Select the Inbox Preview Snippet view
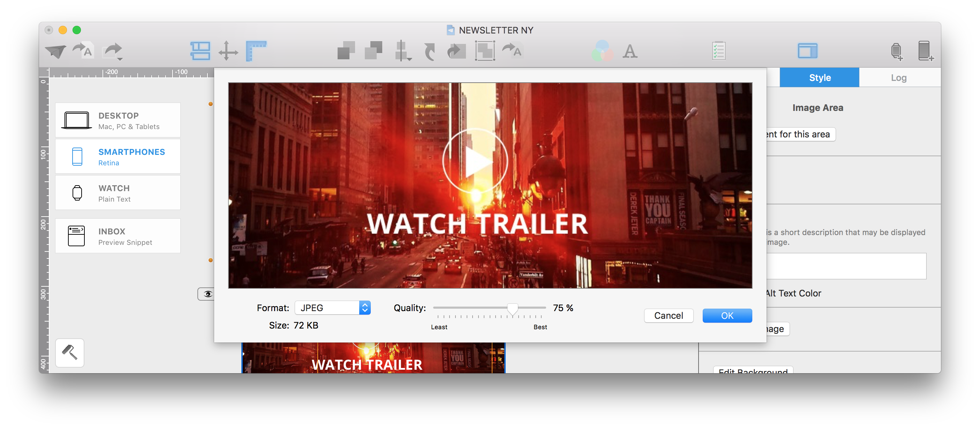The width and height of the screenshot is (980, 429). tap(118, 236)
